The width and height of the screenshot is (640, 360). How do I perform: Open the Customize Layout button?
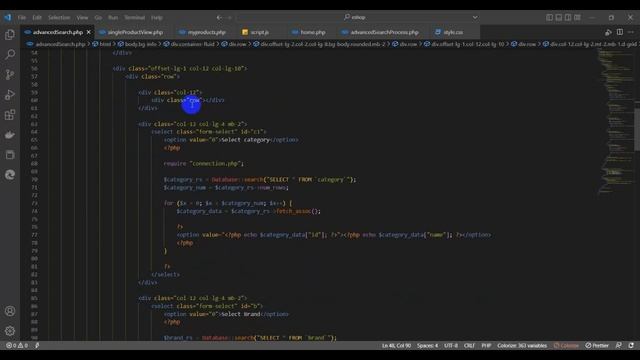tap(578, 18)
